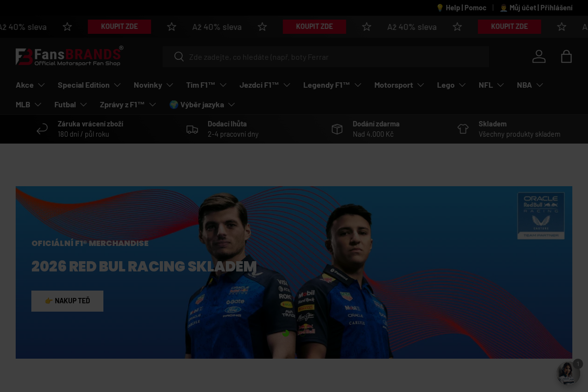Click Můj účet | Přihlášení link
This screenshot has height=392, width=588.
tap(536, 8)
